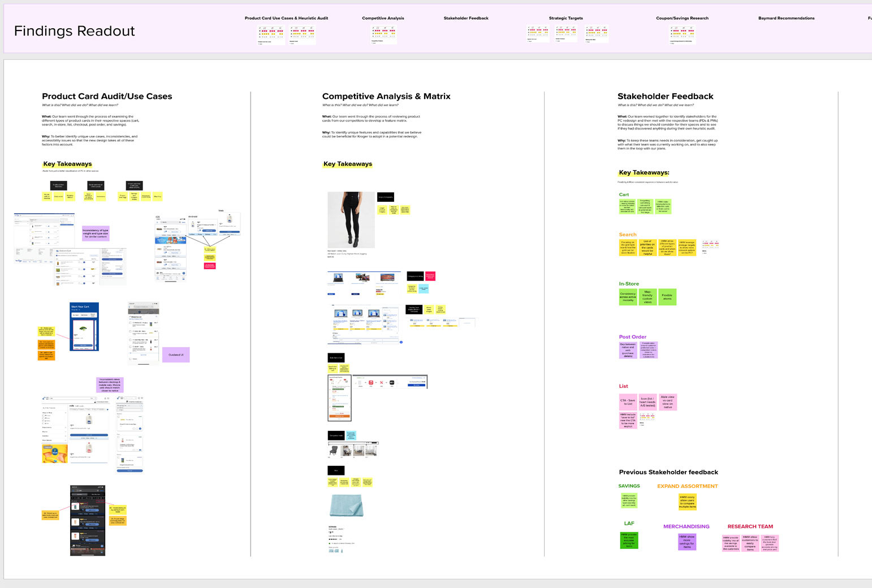The image size is (872, 588).
Task: Select the 'Competitive Analysis & Matrix' section heading
Action: pyautogui.click(x=386, y=96)
